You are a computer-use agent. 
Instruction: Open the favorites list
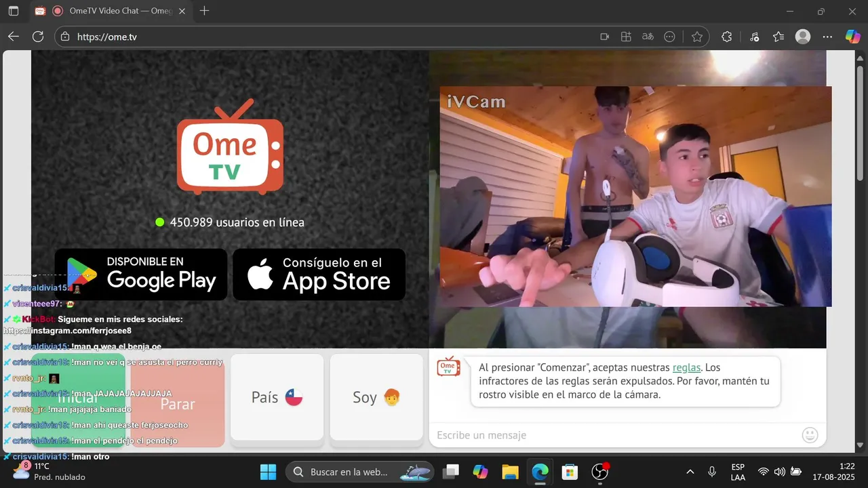tap(778, 37)
